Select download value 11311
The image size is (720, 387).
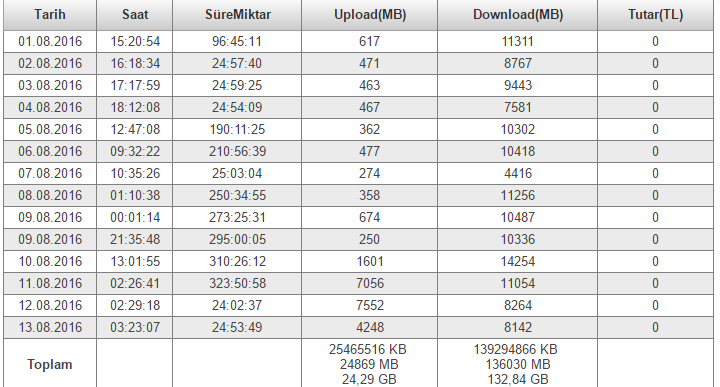(x=518, y=41)
